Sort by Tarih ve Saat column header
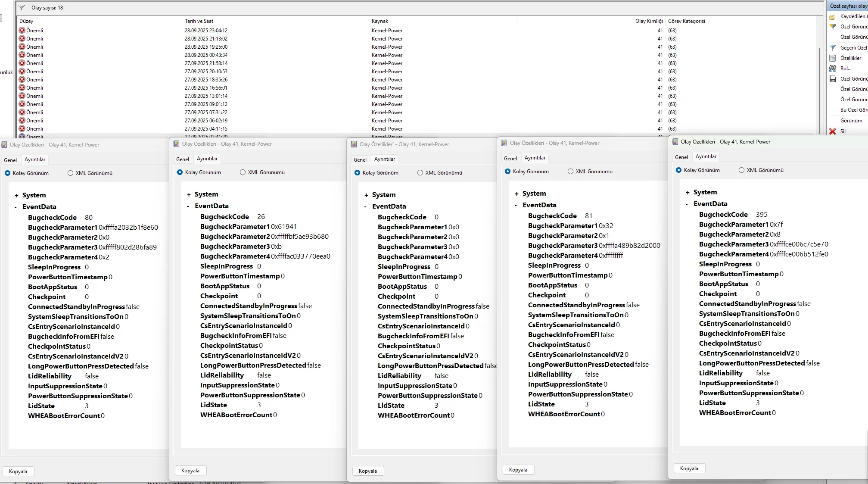 pyautogui.click(x=199, y=21)
